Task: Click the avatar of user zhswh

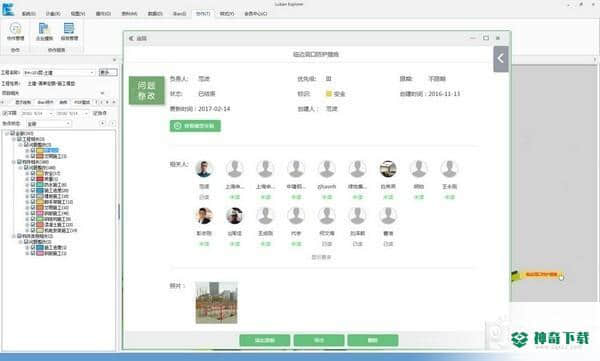Action: tap(326, 169)
